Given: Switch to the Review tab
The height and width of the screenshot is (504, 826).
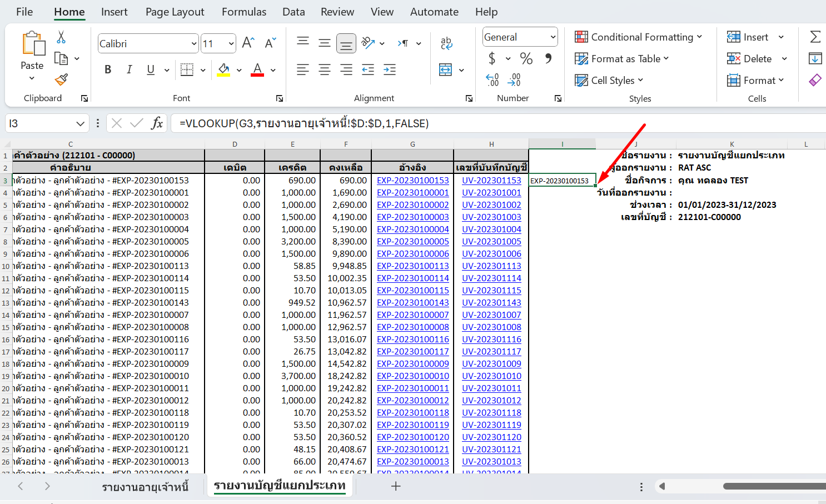Looking at the screenshot, I should tap(337, 12).
